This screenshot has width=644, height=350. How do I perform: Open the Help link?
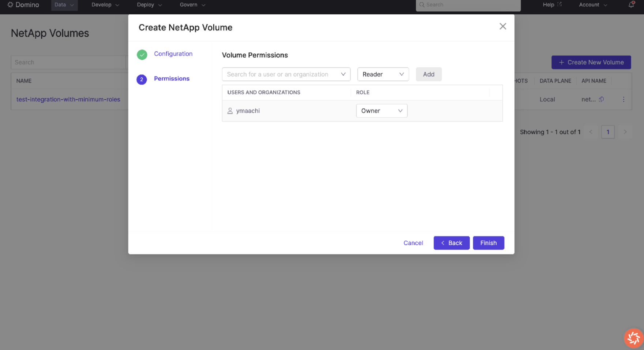[552, 5]
